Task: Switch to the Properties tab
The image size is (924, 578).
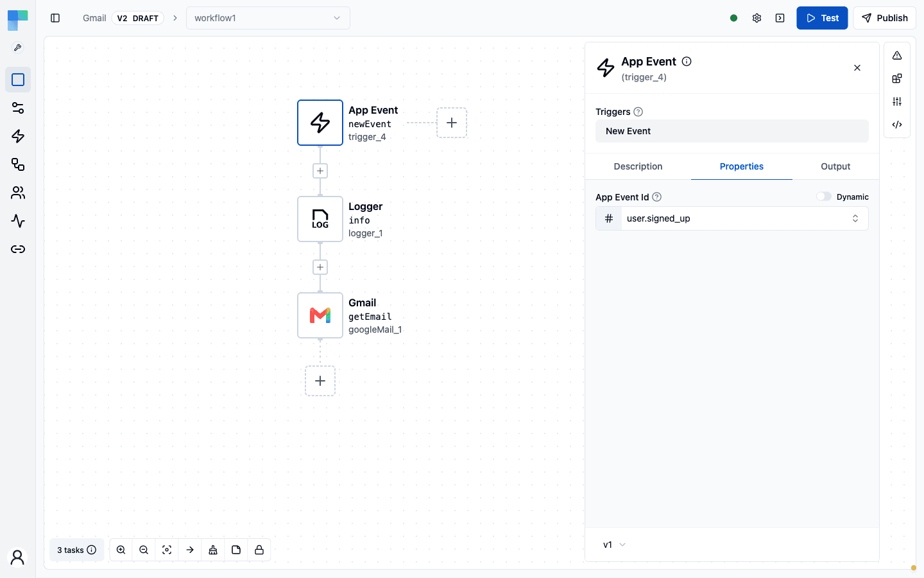Action: click(741, 166)
